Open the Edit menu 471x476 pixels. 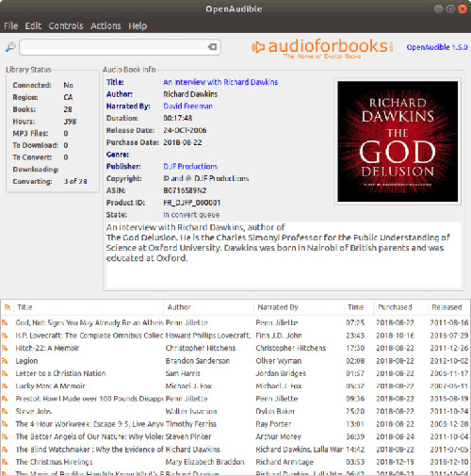coord(33,25)
